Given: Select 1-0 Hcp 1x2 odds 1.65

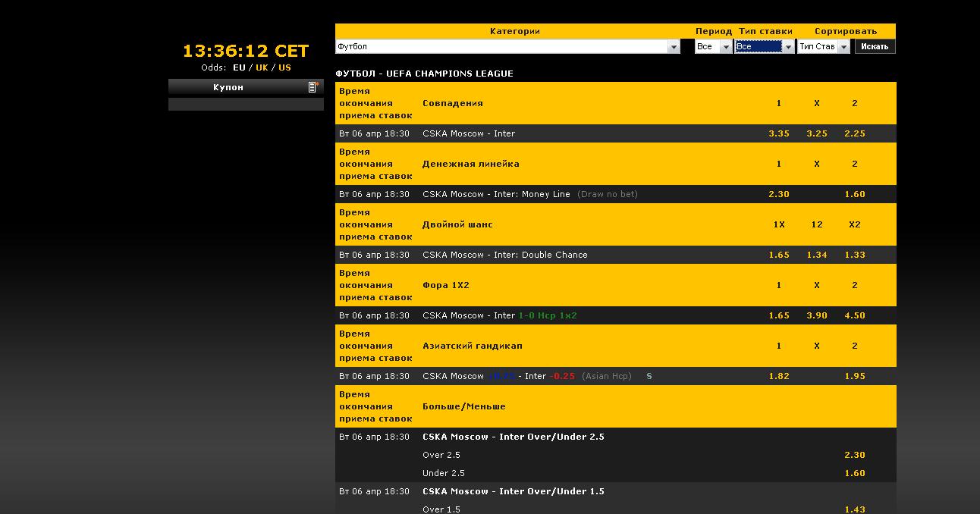Looking at the screenshot, I should click(x=779, y=315).
